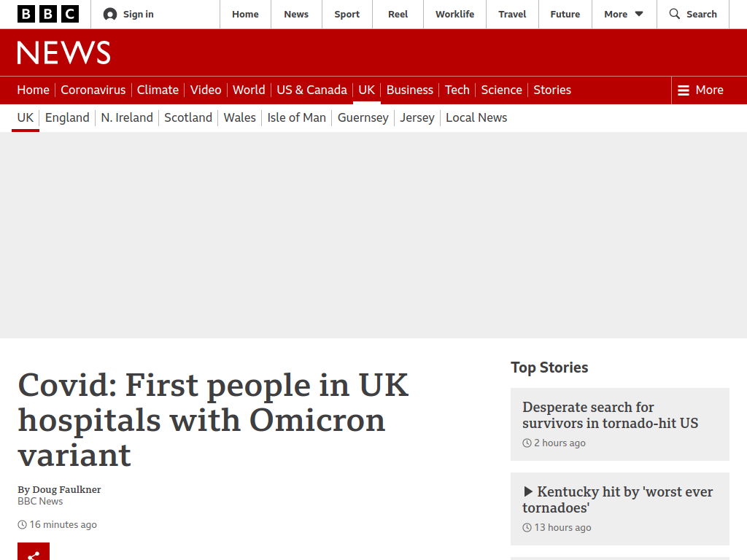The height and width of the screenshot is (560, 747).
Task: Go to the Sport menu item
Action: click(x=347, y=15)
